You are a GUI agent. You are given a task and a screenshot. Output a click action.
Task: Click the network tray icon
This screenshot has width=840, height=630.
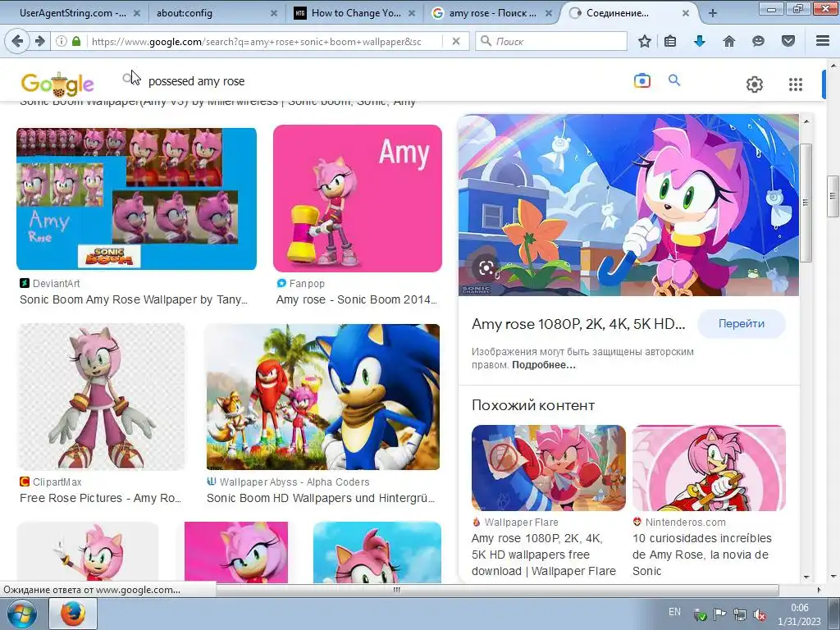click(x=740, y=614)
